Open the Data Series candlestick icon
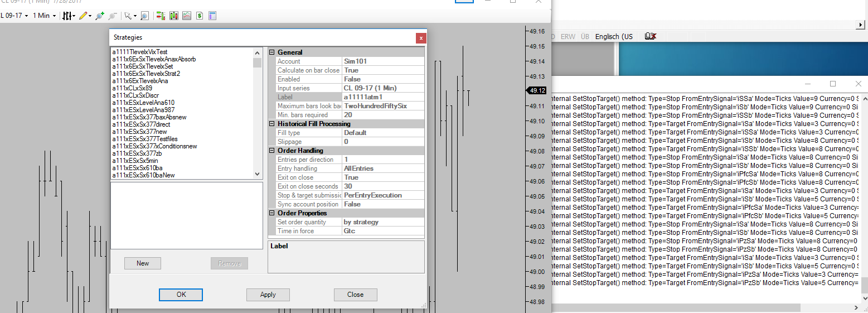 coord(174,16)
